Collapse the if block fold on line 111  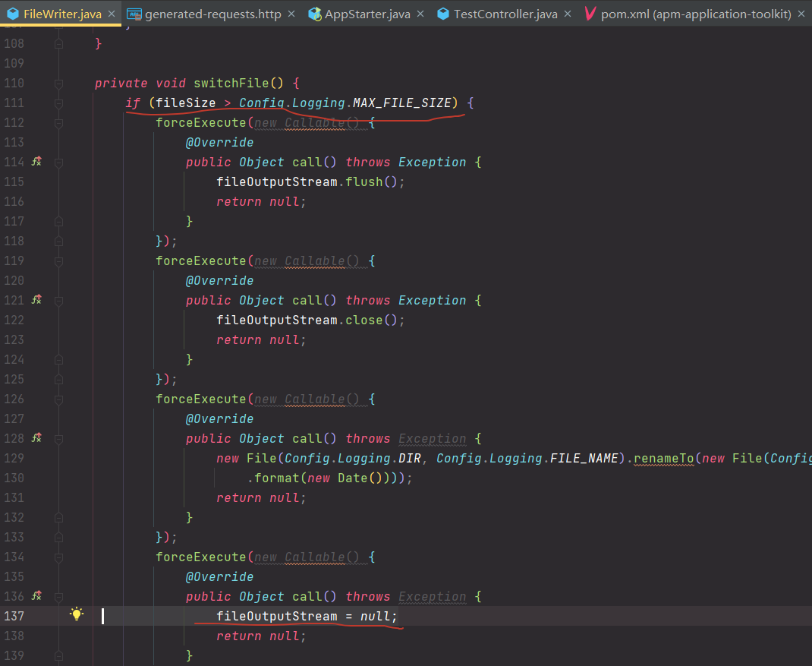tap(58, 103)
